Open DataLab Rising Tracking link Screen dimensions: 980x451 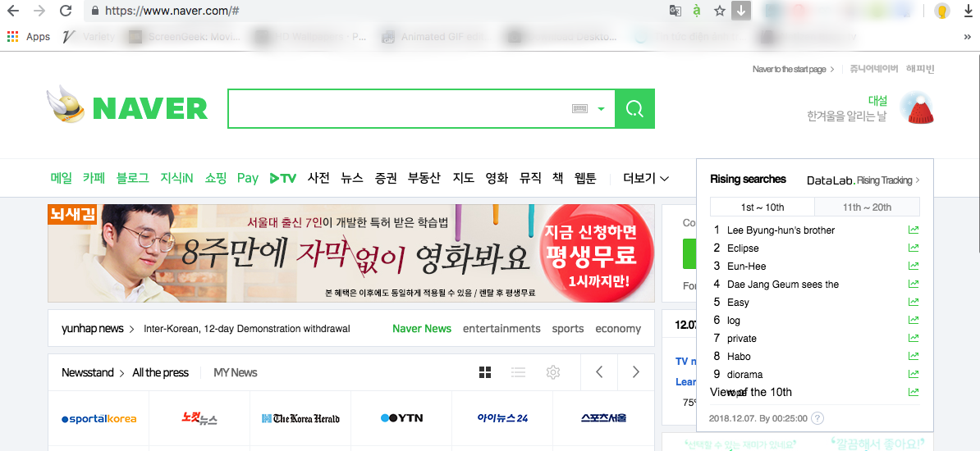(x=863, y=180)
